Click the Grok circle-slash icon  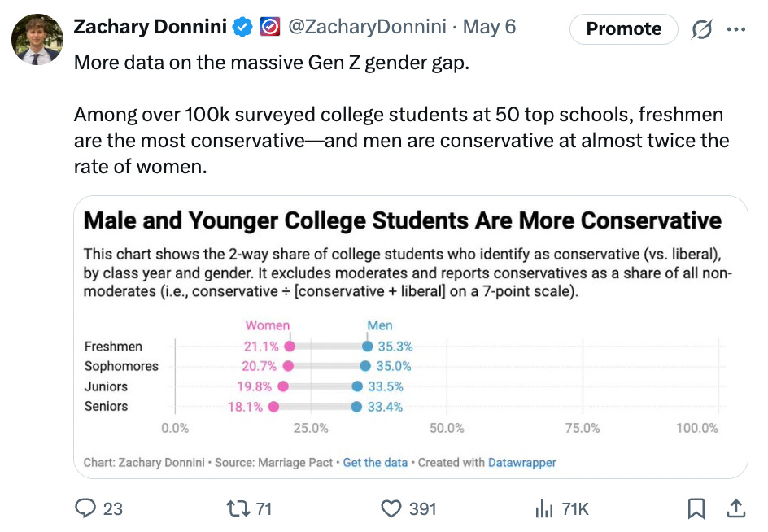(x=700, y=28)
